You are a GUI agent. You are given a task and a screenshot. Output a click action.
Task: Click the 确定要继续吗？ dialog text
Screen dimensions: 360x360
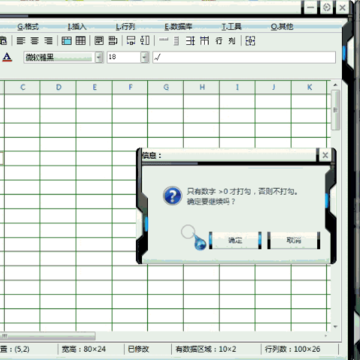point(211,202)
